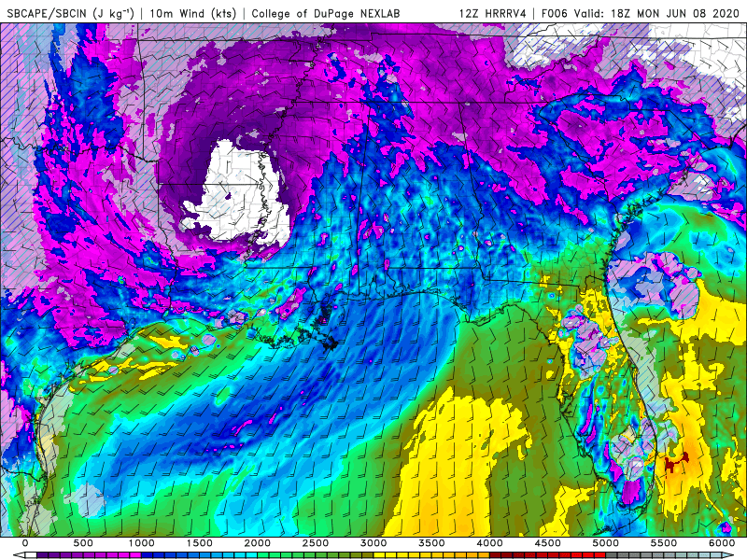Click the 3500 label on the color scale
Image resolution: width=747 pixels, height=560 pixels.
pos(431,543)
